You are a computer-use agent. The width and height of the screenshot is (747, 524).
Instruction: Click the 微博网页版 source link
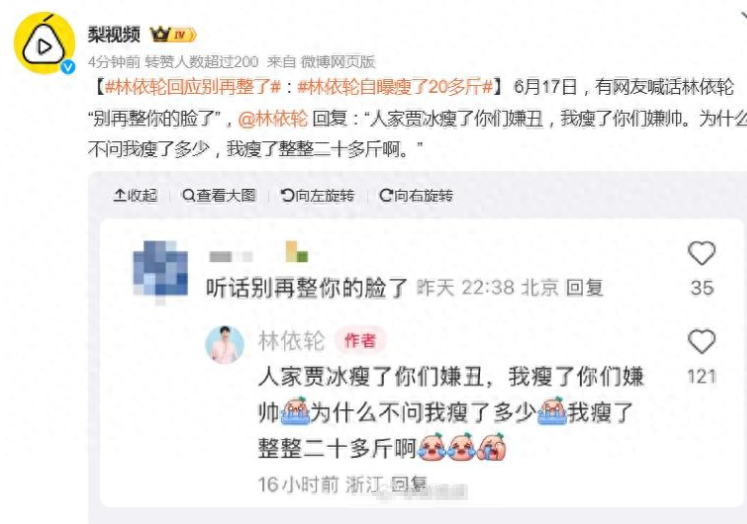[x=337, y=61]
